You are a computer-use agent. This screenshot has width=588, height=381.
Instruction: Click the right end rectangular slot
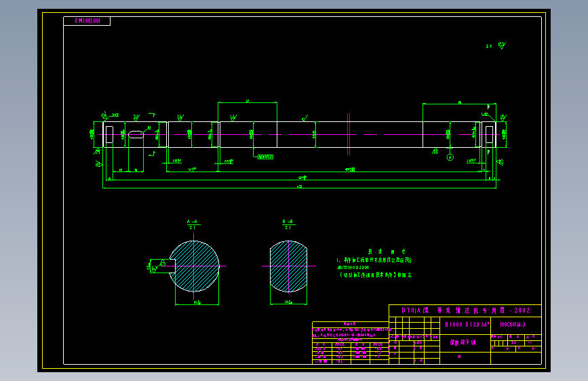(490, 134)
